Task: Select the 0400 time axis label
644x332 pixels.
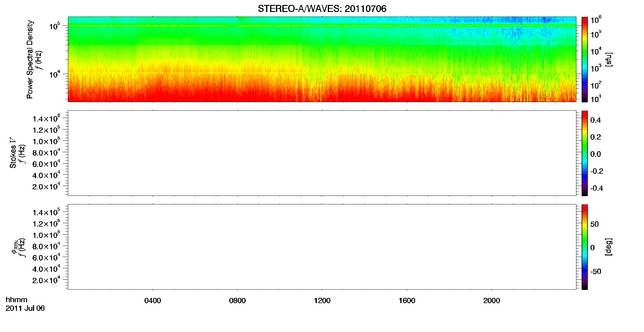Action: pos(153,301)
